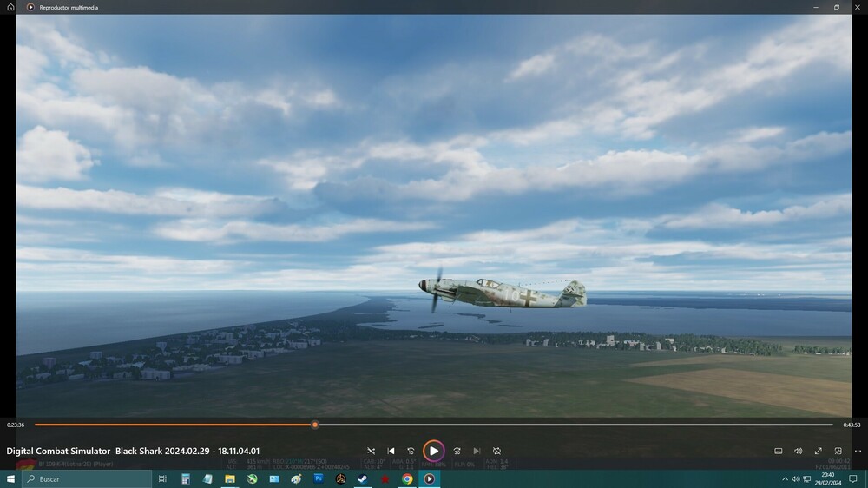Open Steam from the taskbar
Screen dimensions: 868x488
coord(363,478)
